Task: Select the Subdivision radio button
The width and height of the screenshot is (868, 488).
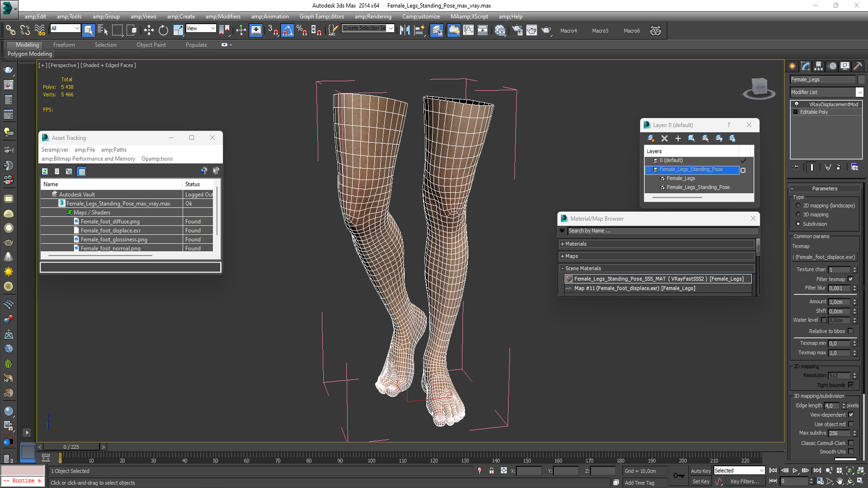Action: point(798,224)
